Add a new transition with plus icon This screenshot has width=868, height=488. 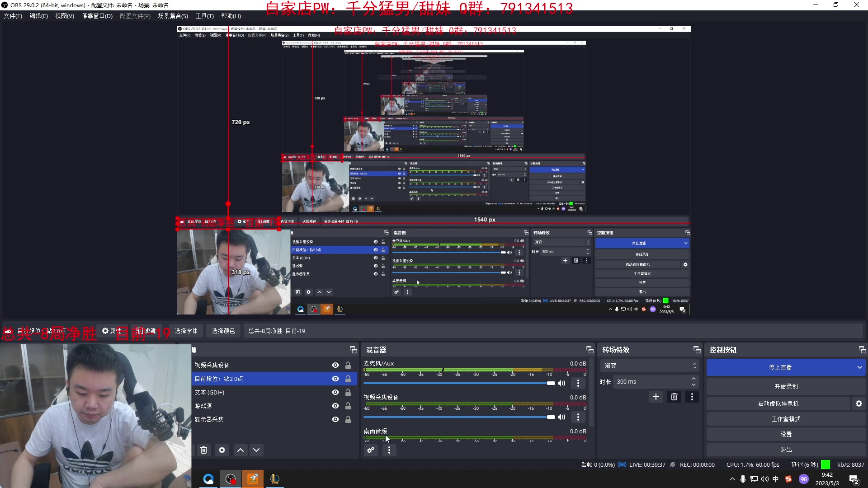(x=656, y=397)
